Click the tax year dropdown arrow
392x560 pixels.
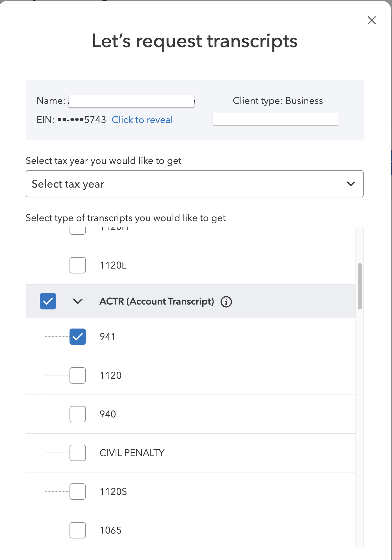351,184
